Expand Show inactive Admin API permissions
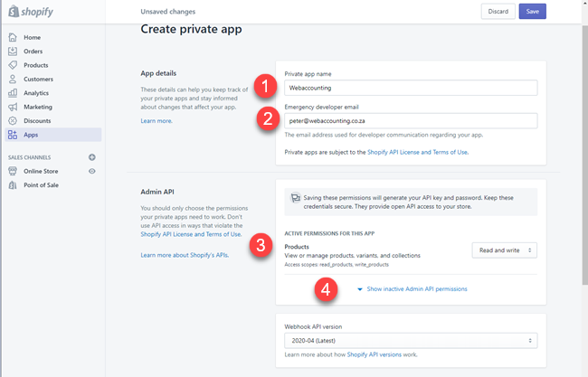 416,289
